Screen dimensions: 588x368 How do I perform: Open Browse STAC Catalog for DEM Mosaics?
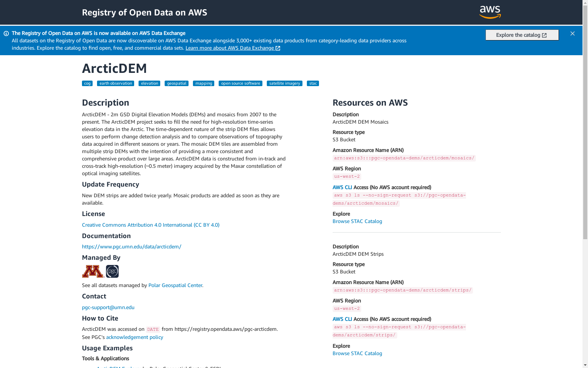pyautogui.click(x=357, y=222)
